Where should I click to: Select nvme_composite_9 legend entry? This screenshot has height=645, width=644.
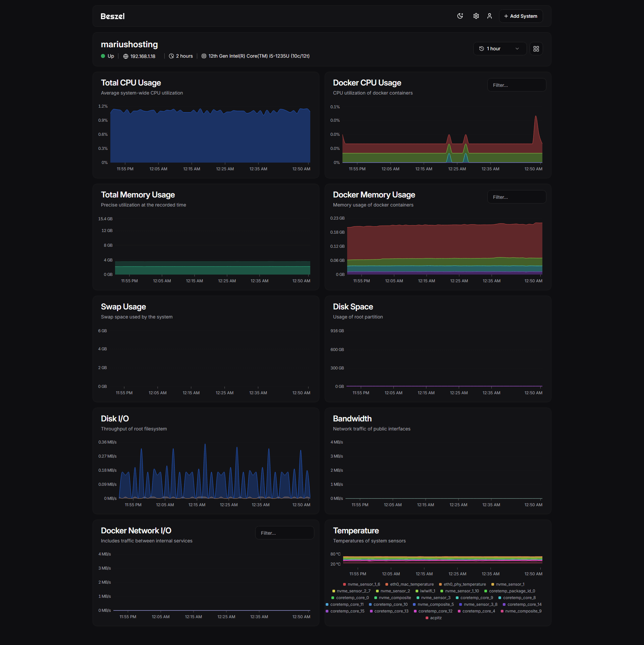pyautogui.click(x=521, y=611)
